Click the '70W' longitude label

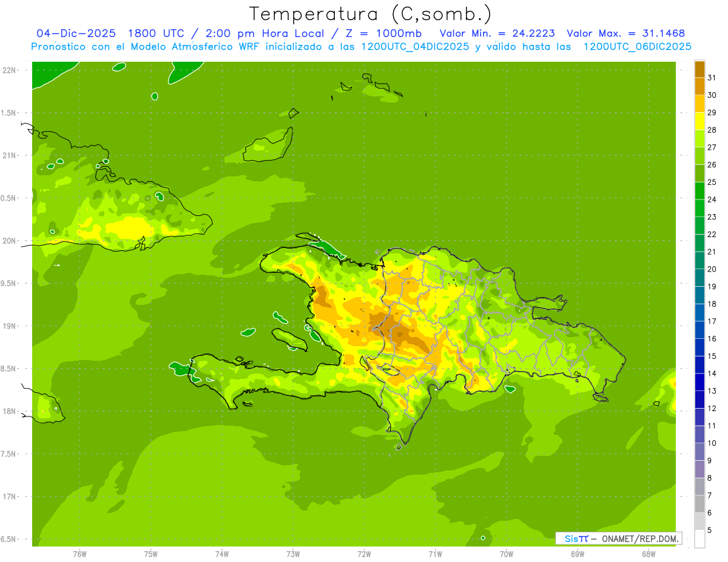(x=507, y=554)
